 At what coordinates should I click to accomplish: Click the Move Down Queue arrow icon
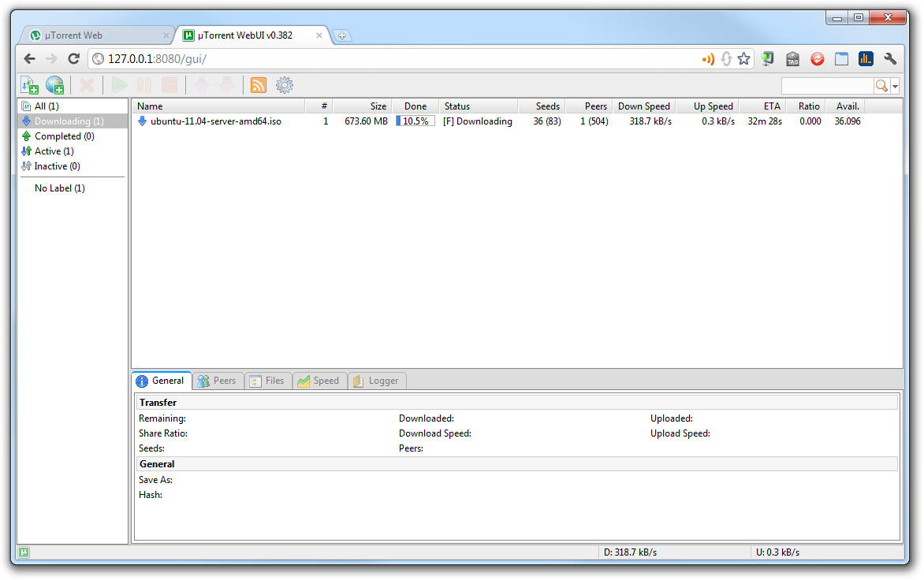point(227,85)
